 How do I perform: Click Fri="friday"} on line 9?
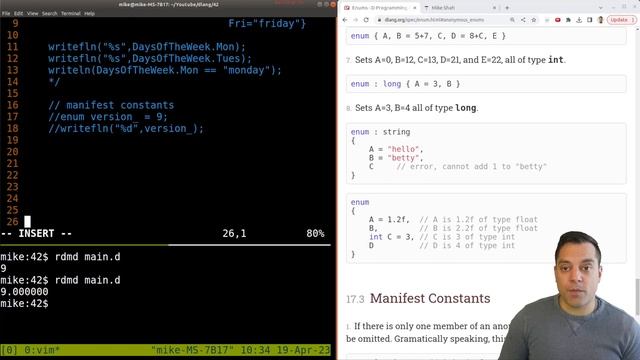click(x=267, y=24)
